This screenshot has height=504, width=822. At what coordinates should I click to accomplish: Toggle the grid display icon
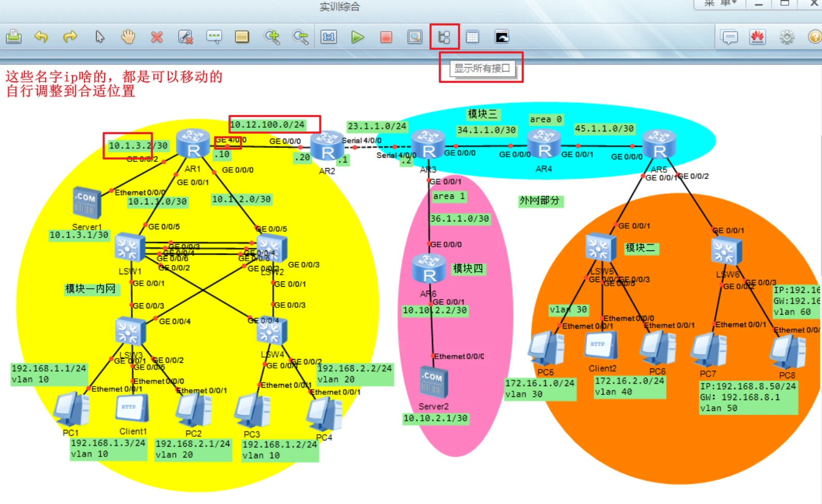point(472,37)
